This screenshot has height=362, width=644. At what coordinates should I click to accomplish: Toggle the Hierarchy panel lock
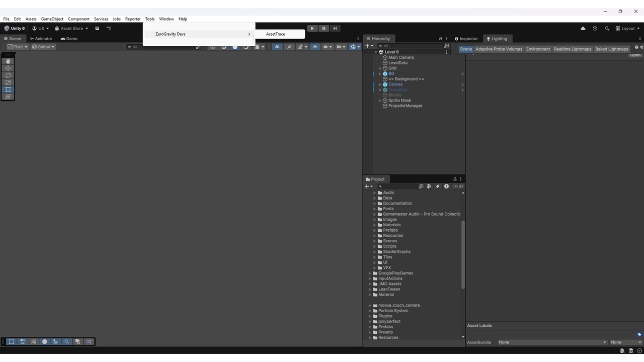[440, 39]
